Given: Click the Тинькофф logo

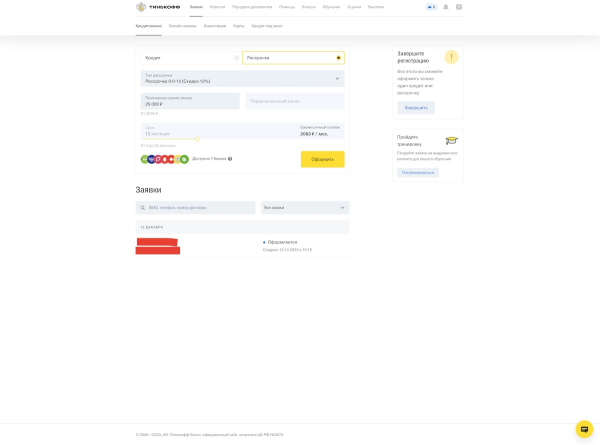Looking at the screenshot, I should [x=157, y=7].
